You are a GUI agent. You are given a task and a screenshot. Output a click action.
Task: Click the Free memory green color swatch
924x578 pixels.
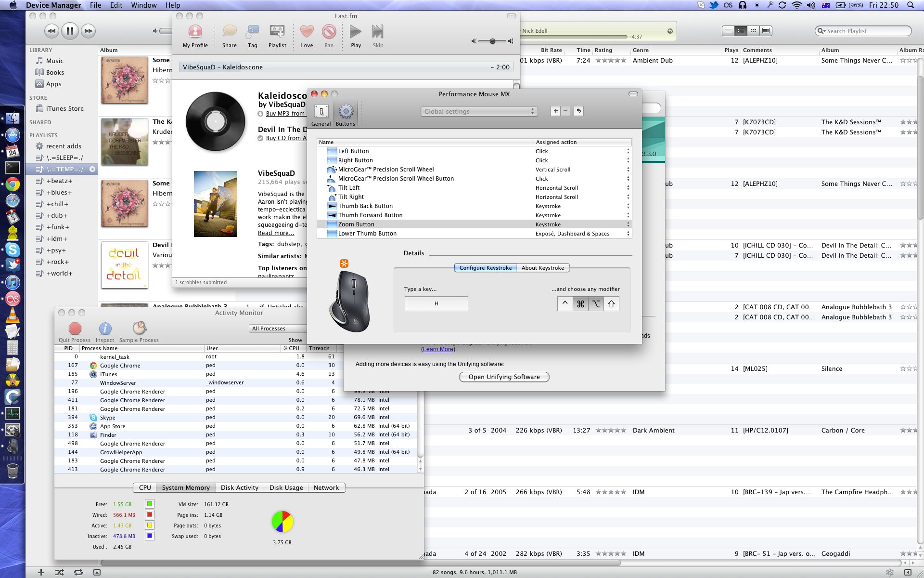150,504
